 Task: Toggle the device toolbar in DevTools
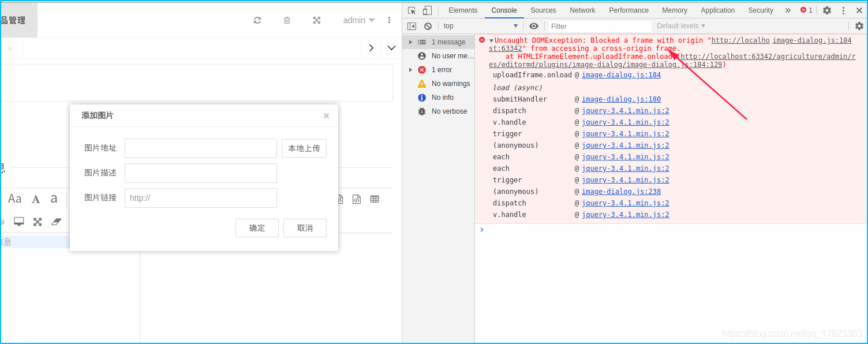tap(427, 10)
